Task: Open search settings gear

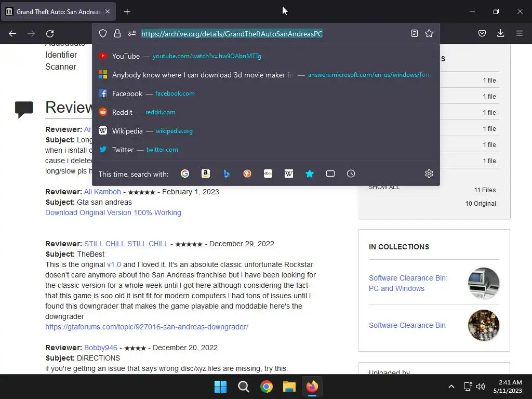Action: point(429,174)
